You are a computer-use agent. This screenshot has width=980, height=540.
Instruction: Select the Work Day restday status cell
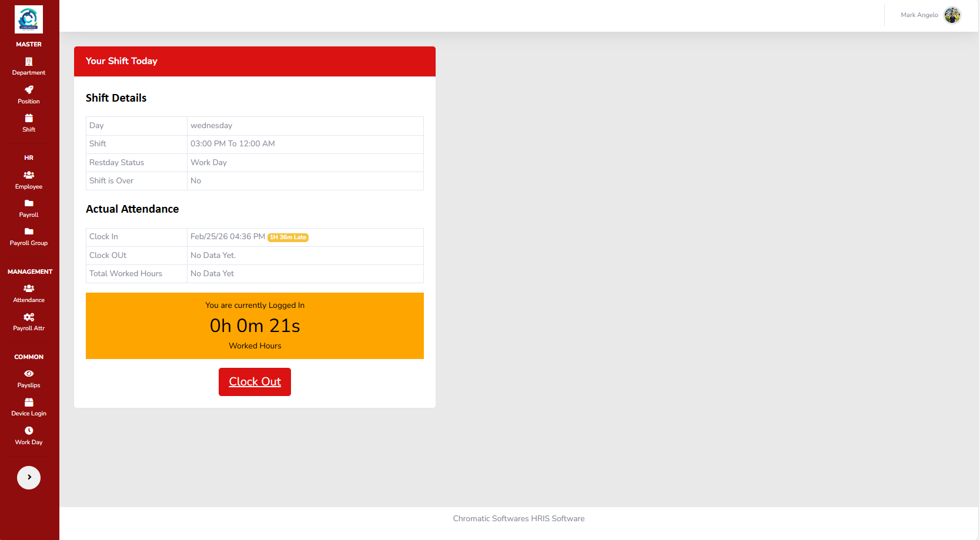pyautogui.click(x=305, y=163)
